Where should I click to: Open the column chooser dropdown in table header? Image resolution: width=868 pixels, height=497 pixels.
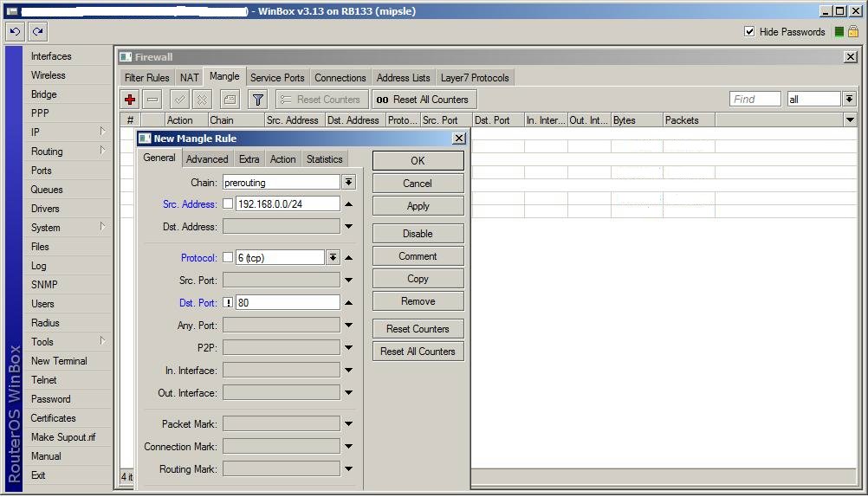pyautogui.click(x=850, y=120)
